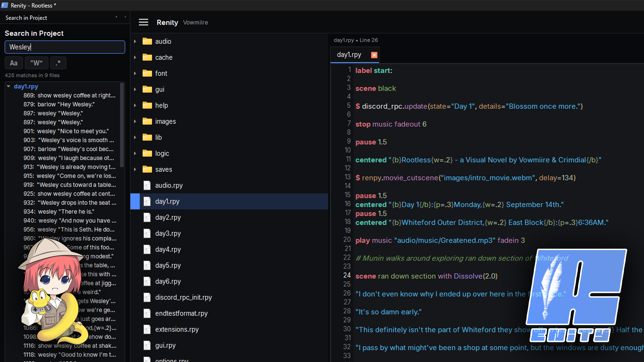Expand the lib folder arrow
The image size is (644, 362).
tap(135, 137)
